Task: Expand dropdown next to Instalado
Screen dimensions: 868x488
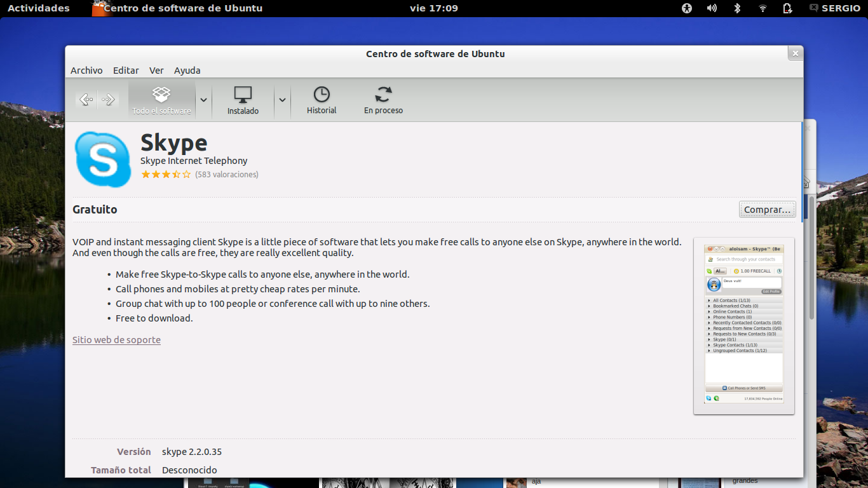Action: (x=283, y=100)
